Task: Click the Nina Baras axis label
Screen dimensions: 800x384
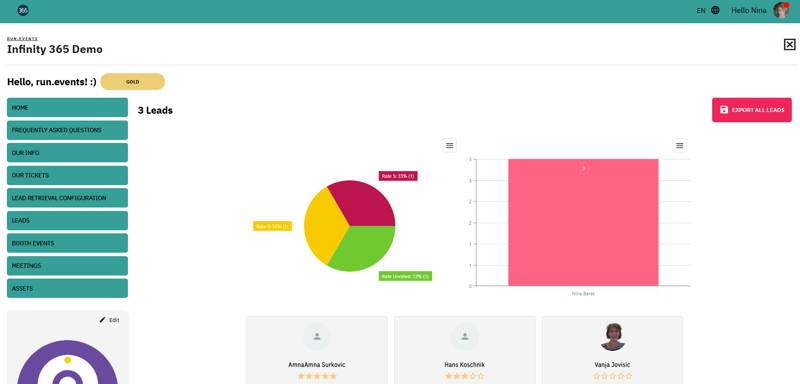Action: pos(583,294)
